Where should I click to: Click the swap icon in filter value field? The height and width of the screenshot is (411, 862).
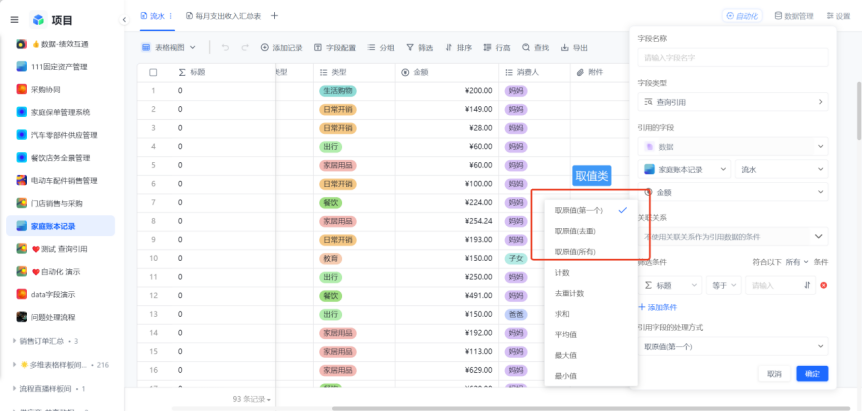pos(807,285)
